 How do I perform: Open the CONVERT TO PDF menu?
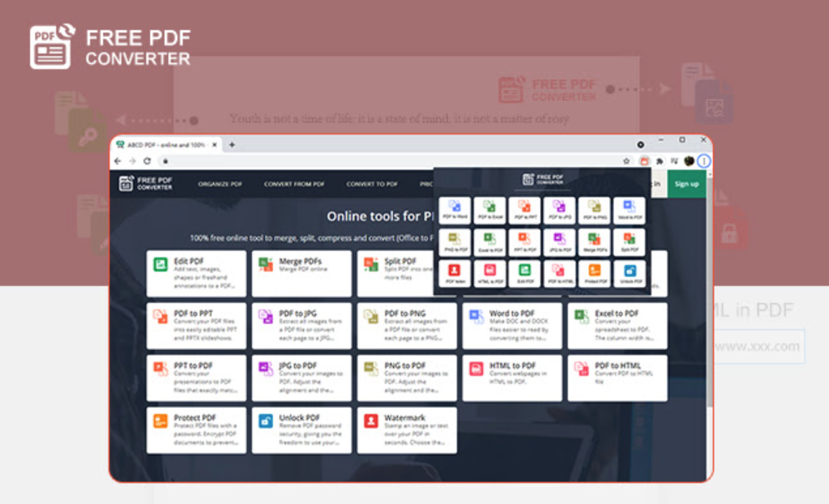[x=372, y=184]
